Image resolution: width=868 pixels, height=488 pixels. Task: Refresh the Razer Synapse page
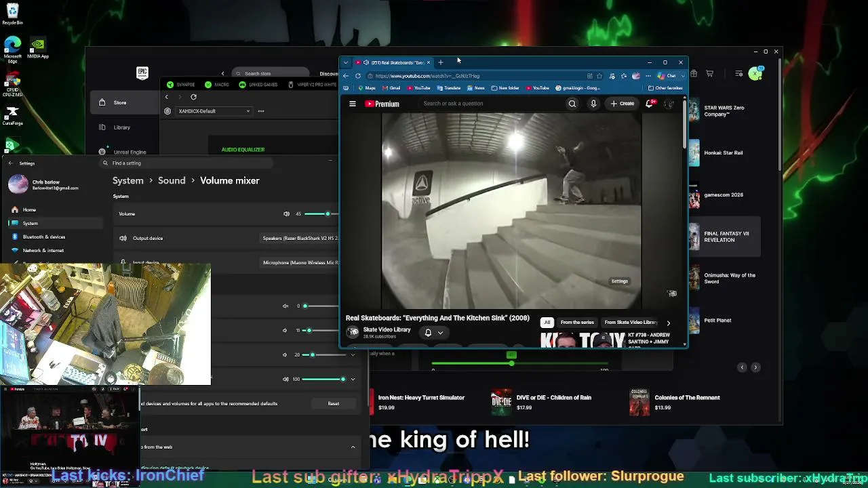click(x=193, y=97)
